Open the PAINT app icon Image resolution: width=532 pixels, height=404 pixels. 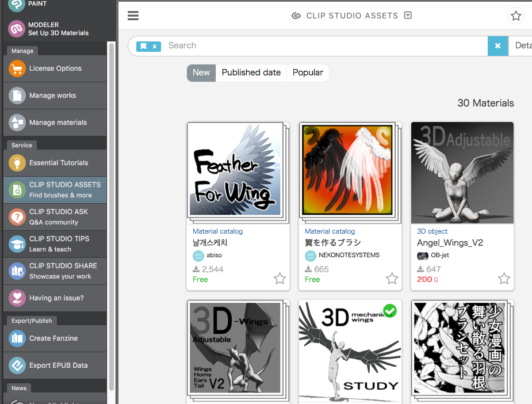[17, 4]
